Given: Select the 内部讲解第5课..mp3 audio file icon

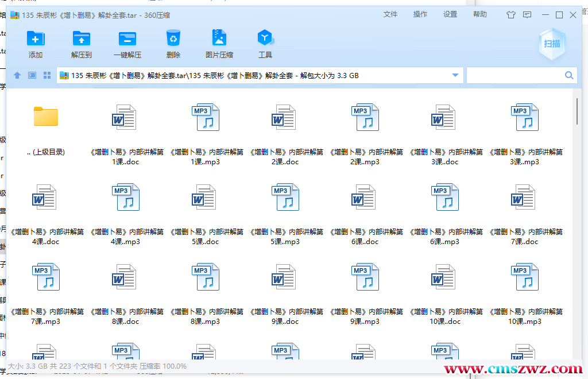Looking at the screenshot, I should click(x=285, y=197).
